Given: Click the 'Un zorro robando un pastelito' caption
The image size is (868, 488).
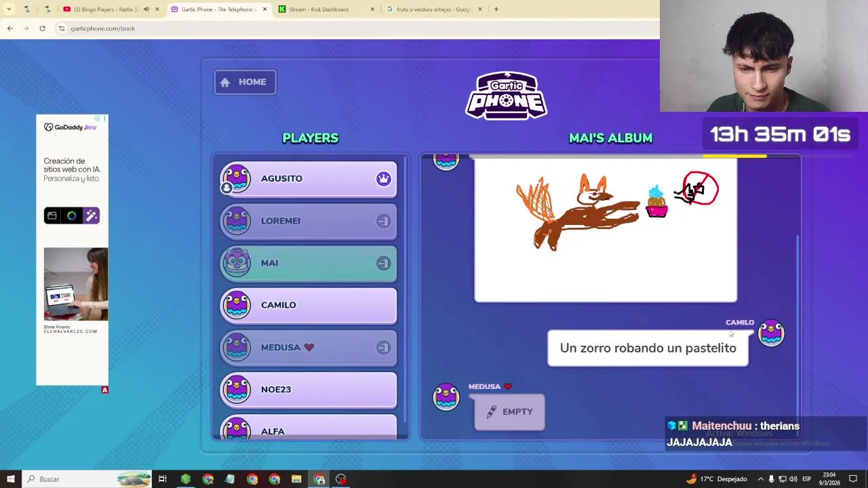Looking at the screenshot, I should coord(648,348).
